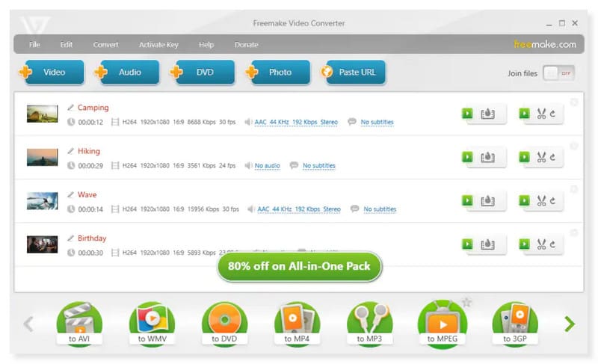This screenshot has width=598, height=364.
Task: Open the Activate Key menu
Action: coord(158,45)
